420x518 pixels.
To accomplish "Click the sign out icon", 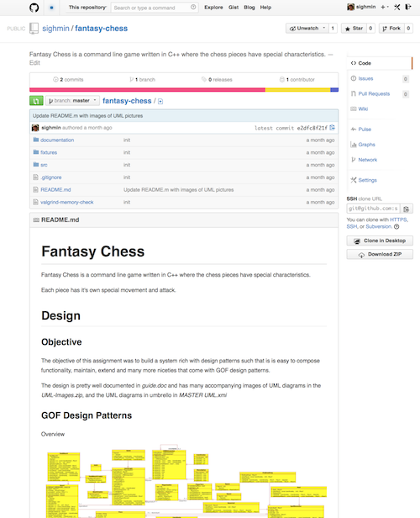I will click(408, 7).
